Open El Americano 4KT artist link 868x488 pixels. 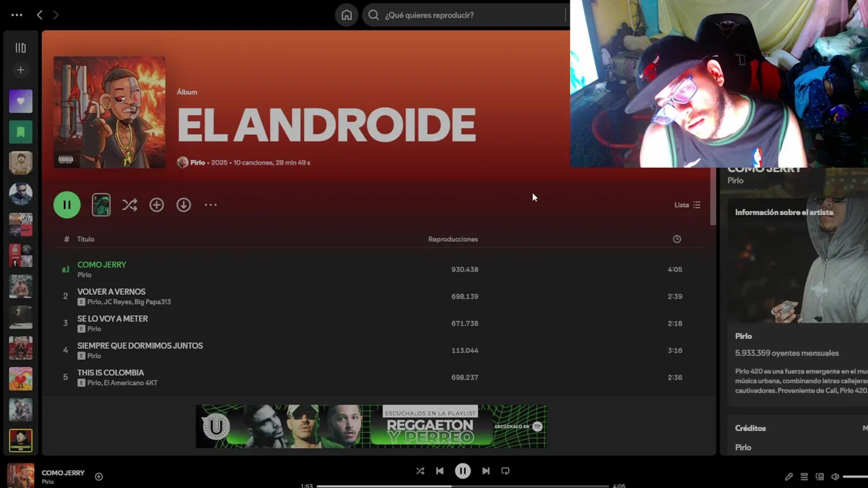coord(131,383)
